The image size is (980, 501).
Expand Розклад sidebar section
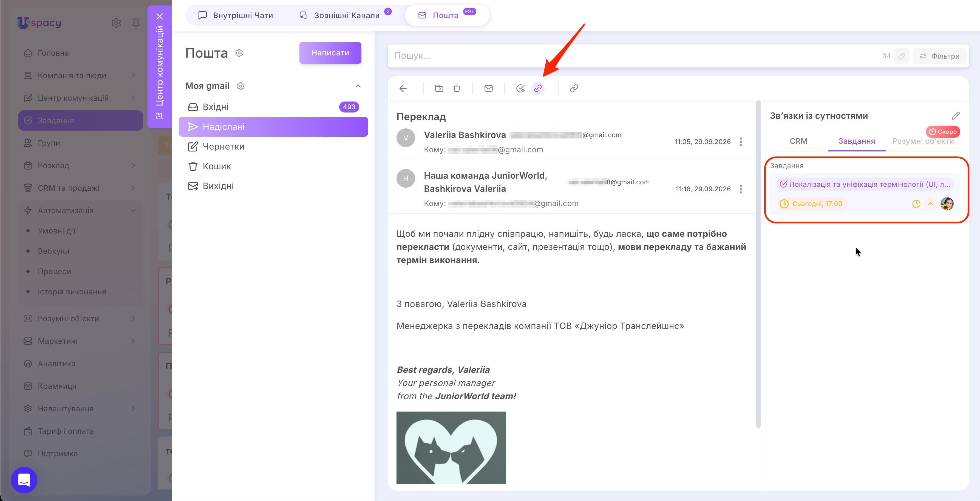coord(133,166)
